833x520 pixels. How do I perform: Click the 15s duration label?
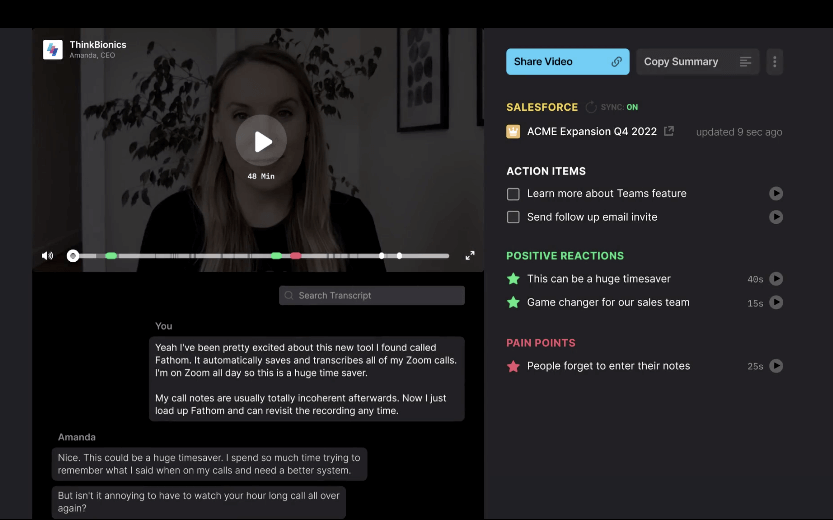click(x=755, y=303)
